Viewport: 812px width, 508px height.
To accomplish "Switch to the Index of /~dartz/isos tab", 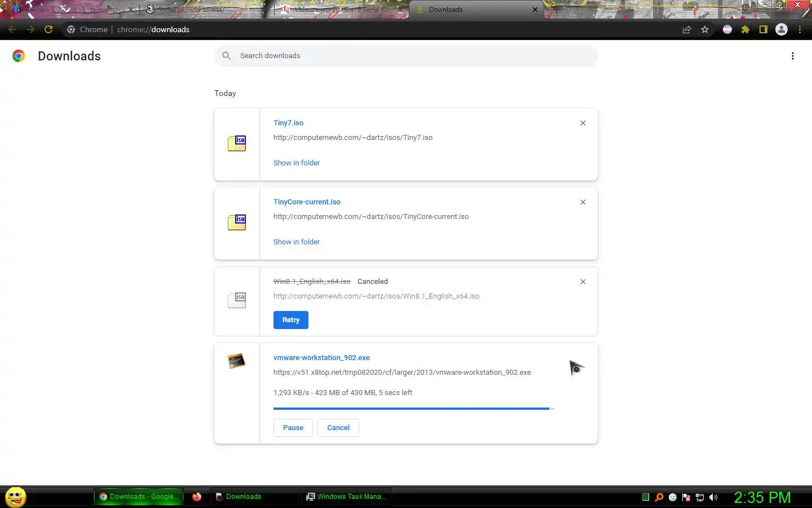I will point(205,10).
